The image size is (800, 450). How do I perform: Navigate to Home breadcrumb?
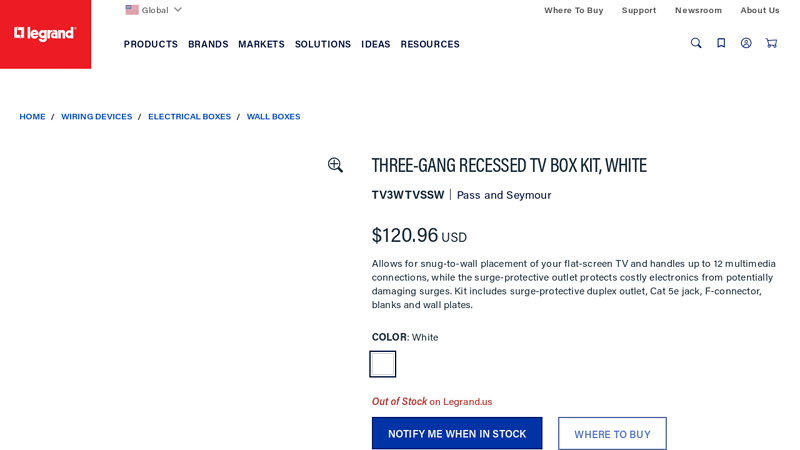coord(32,117)
